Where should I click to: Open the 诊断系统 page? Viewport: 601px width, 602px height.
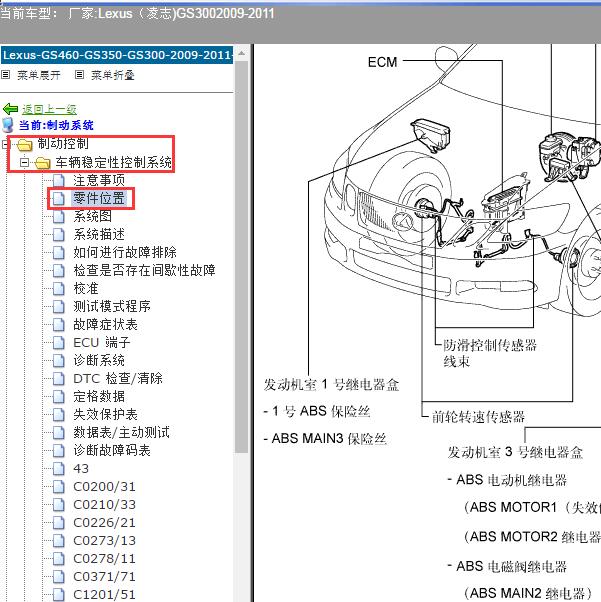[99, 361]
